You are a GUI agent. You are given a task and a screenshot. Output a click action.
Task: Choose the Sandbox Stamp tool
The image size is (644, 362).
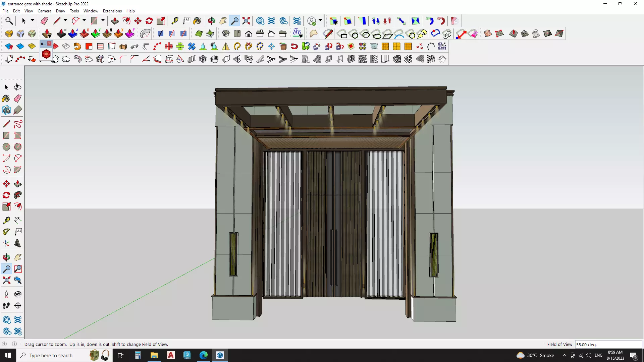[x=525, y=34]
